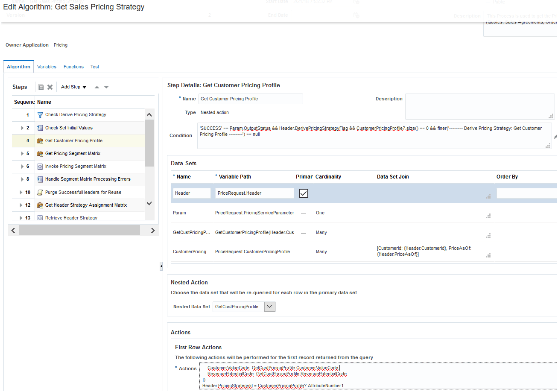Click the icon of Get Pricing Segment Matrix step
Image resolution: width=558 pixels, height=392 pixels.
[40, 153]
